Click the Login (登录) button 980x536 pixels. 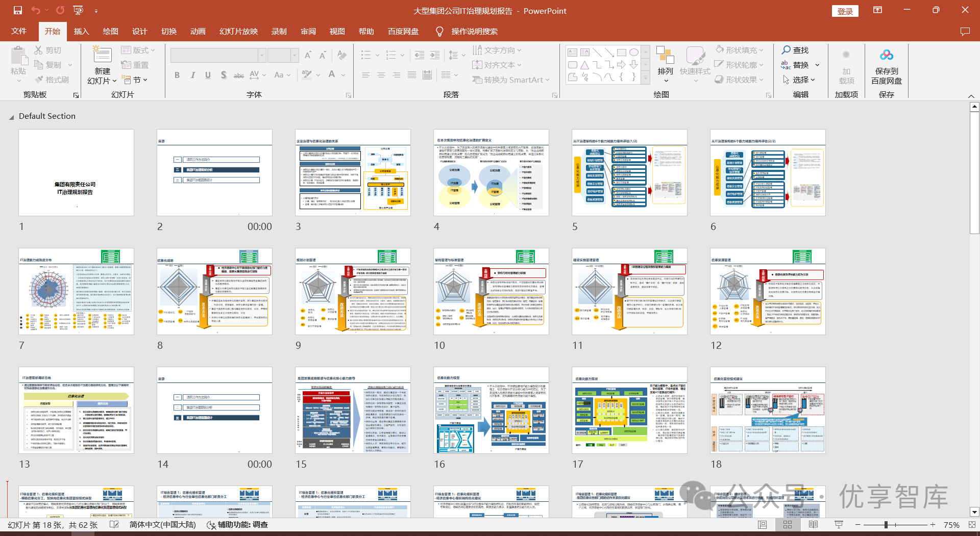845,11
